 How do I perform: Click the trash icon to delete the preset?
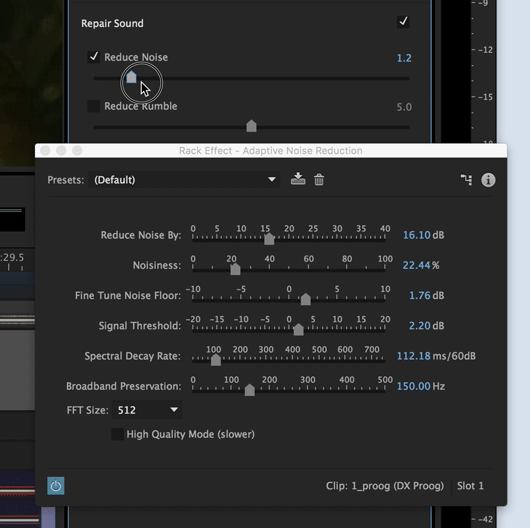[x=319, y=179]
